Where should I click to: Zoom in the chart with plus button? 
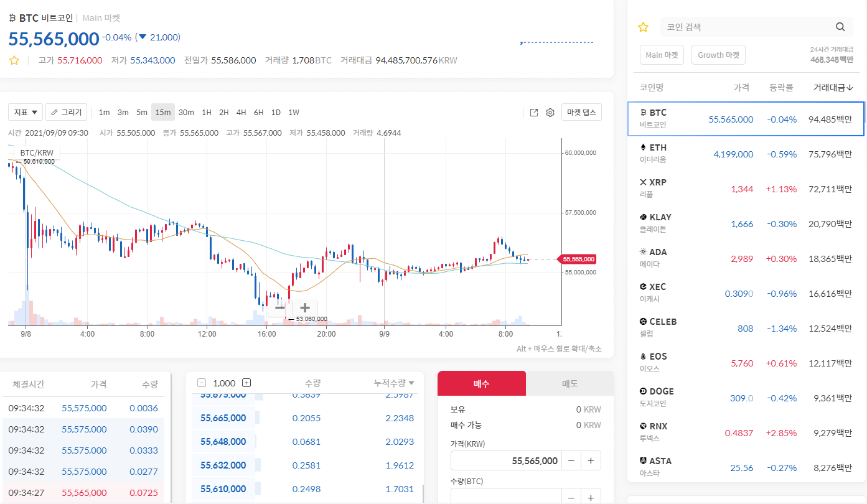pos(305,307)
